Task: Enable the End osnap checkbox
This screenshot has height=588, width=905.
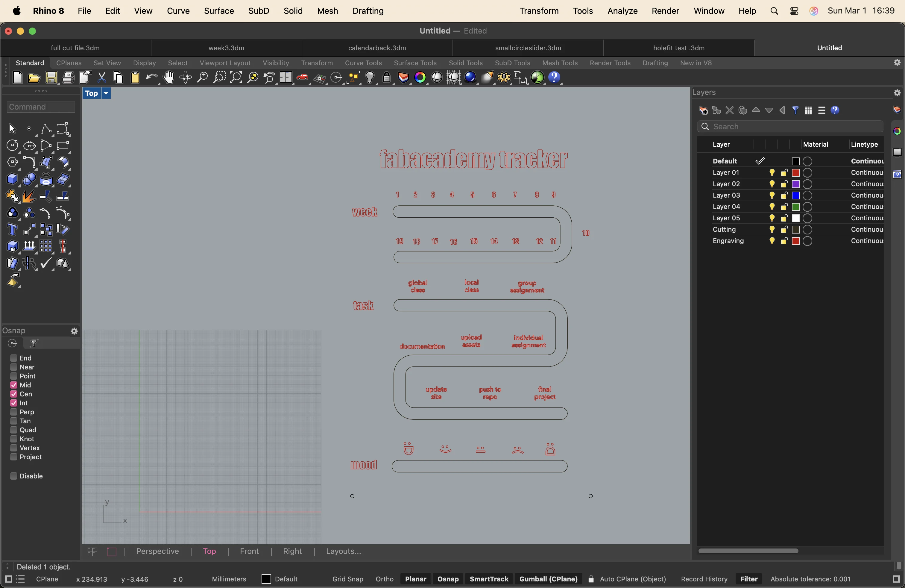Action: 14,358
